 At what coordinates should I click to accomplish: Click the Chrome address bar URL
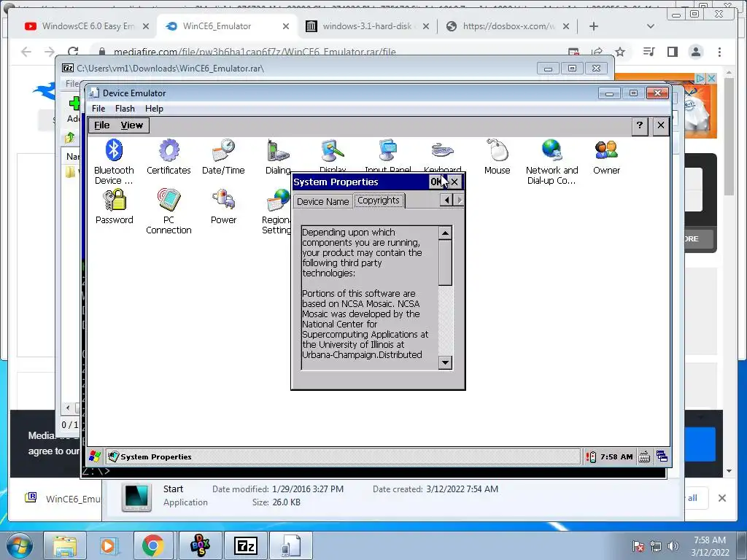click(x=255, y=52)
